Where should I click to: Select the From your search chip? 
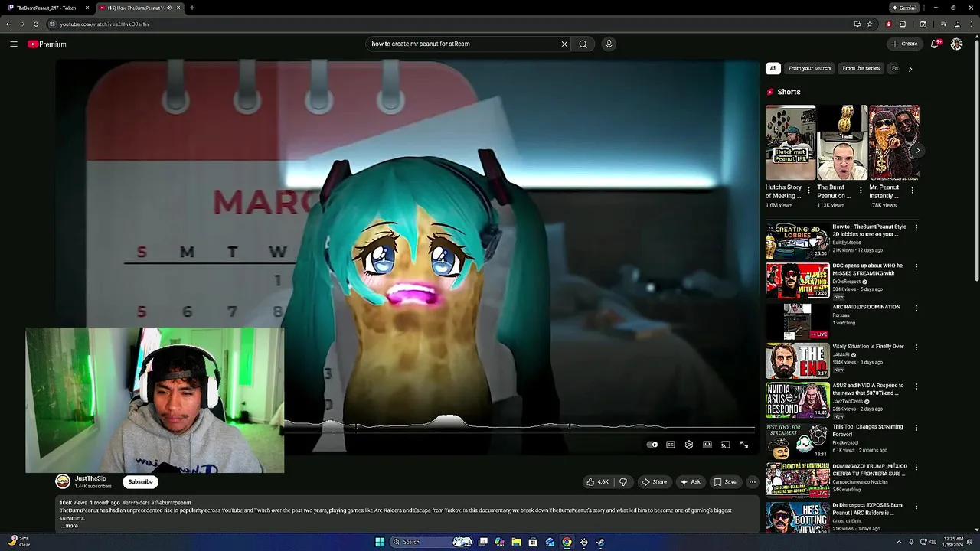(x=809, y=68)
